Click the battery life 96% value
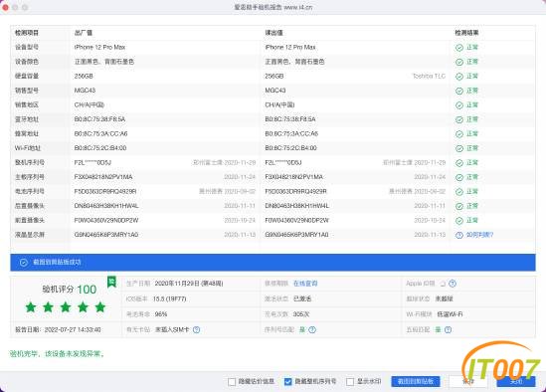Viewport: 546px width, 392px height. tap(161, 314)
